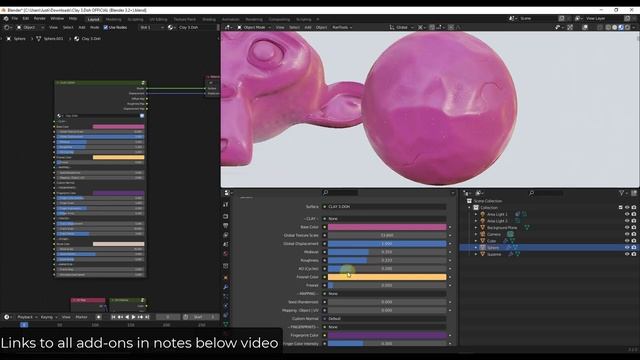
Task: Click the Roughness slider in properties
Action: 387,260
